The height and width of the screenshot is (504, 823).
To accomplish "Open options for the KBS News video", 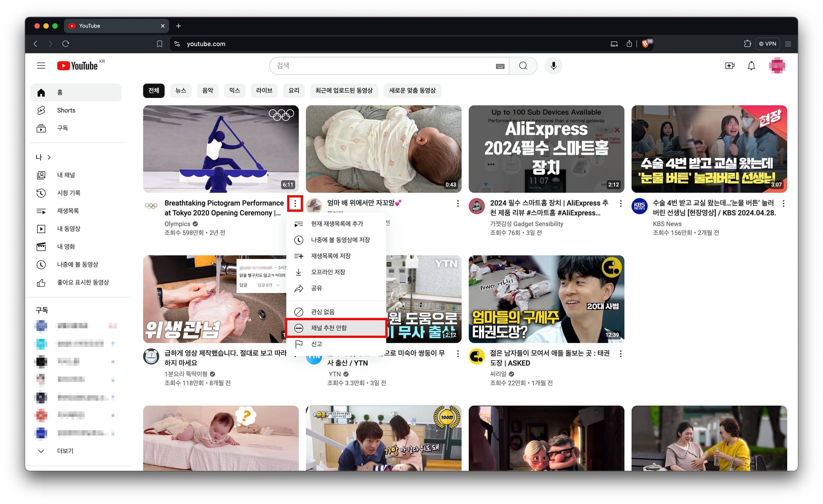I will pos(783,203).
